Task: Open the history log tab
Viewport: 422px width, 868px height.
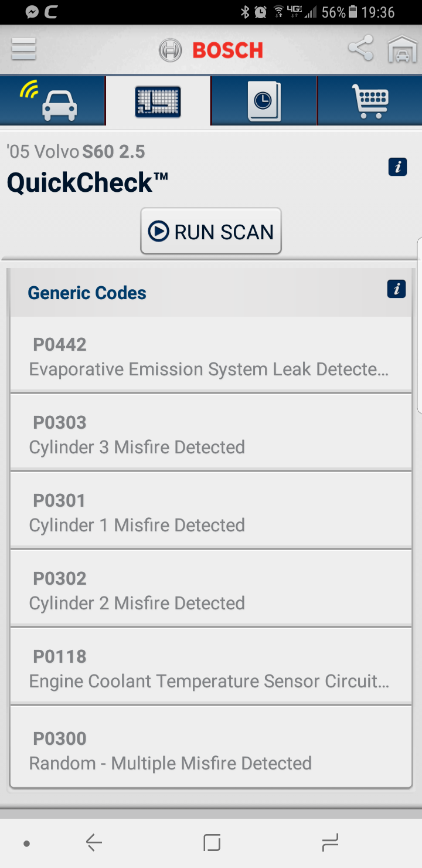Action: click(264, 101)
